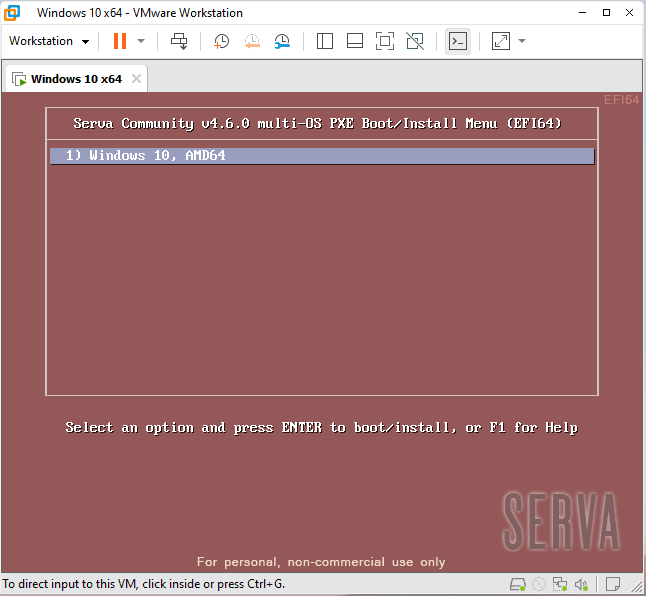Close the Windows 10 x64 tab
646x596 pixels.
pyautogui.click(x=137, y=79)
